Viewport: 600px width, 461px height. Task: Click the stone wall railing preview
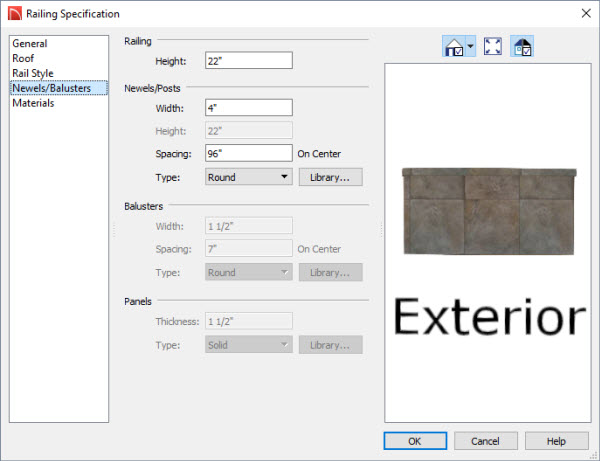tap(489, 211)
